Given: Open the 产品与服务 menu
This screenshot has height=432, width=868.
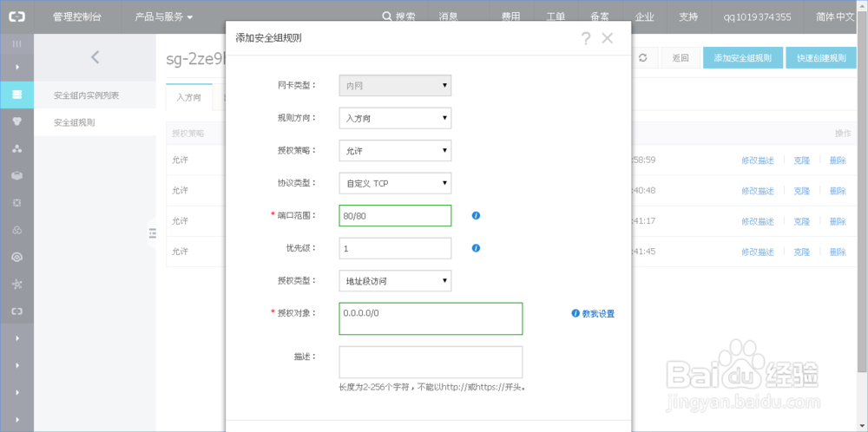Looking at the screenshot, I should coord(164,16).
